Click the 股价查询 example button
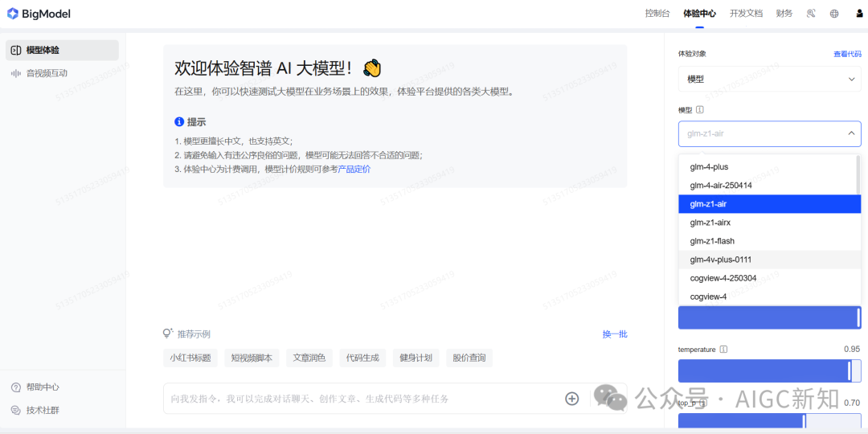Screen dimensions: 868x434 click(469, 358)
